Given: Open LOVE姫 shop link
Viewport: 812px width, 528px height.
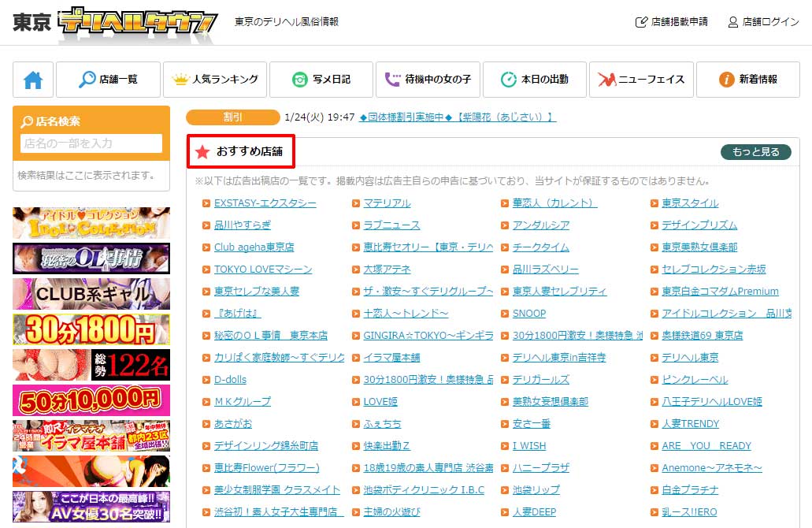Looking at the screenshot, I should (x=380, y=402).
